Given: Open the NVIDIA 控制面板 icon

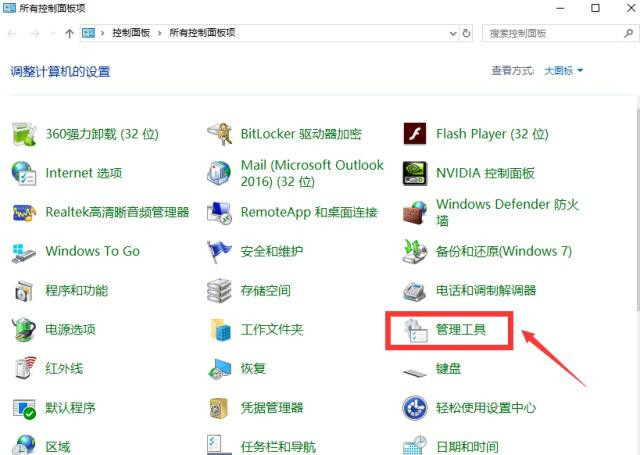Looking at the screenshot, I should point(415,173).
